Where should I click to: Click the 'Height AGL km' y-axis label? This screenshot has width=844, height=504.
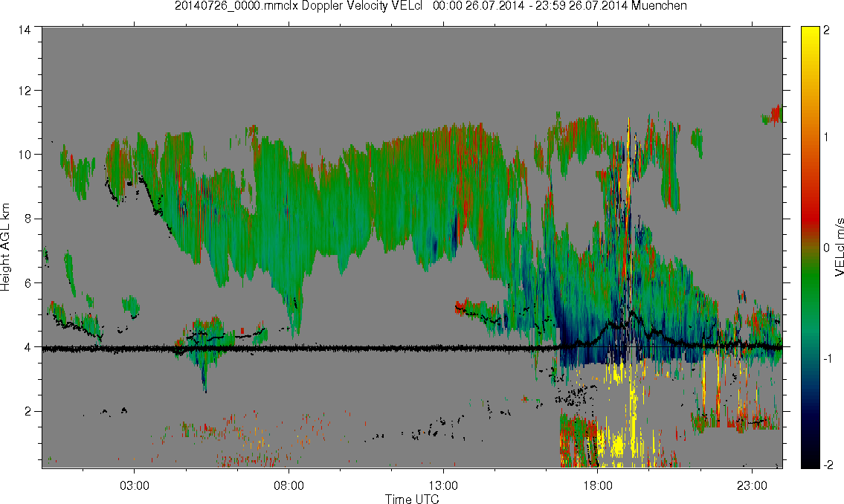click(x=5, y=248)
